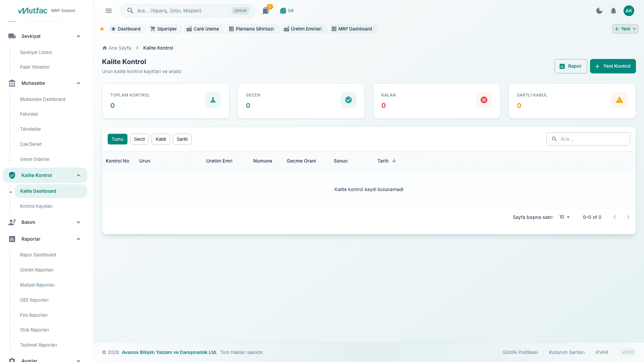Expand the Bakım sidebar section
This screenshot has height=362, width=644.
point(78,222)
